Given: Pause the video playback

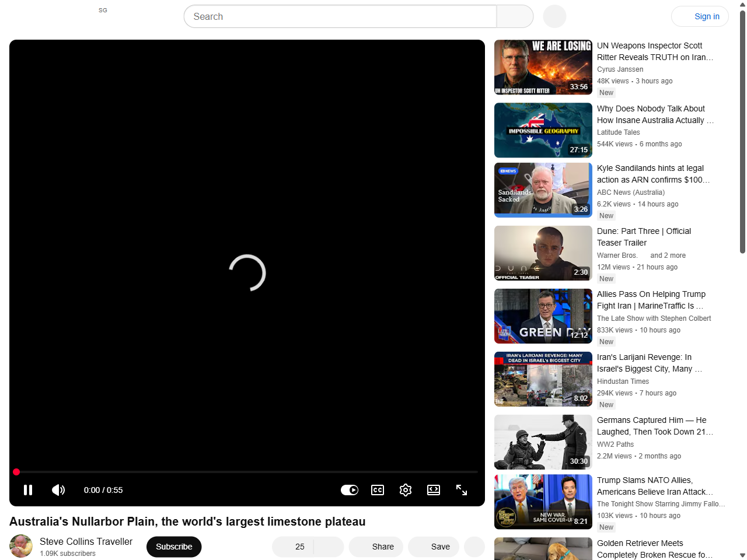Looking at the screenshot, I should (x=28, y=490).
